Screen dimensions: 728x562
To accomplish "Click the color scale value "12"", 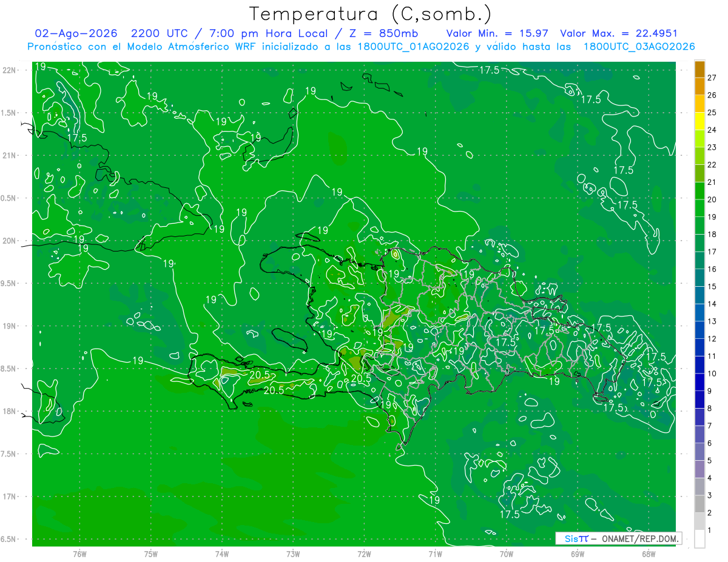I will click(712, 339).
